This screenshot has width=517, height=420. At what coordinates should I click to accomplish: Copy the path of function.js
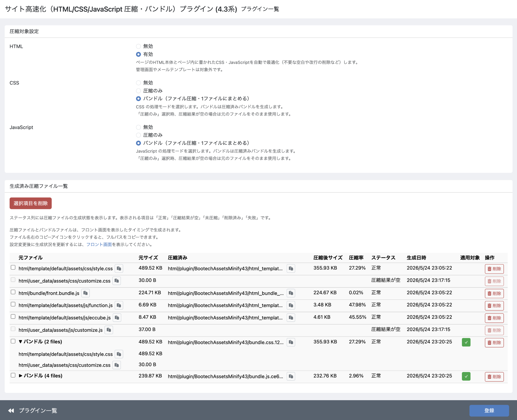119,305
